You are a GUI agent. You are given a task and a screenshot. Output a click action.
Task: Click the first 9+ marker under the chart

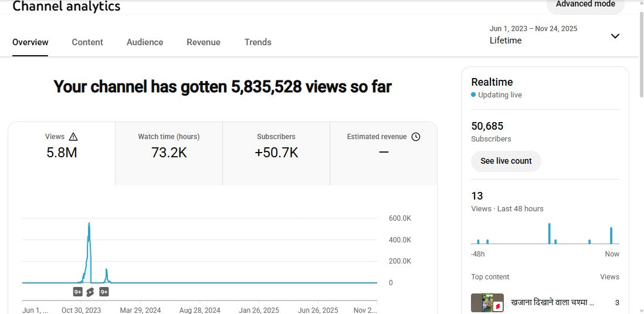78,292
